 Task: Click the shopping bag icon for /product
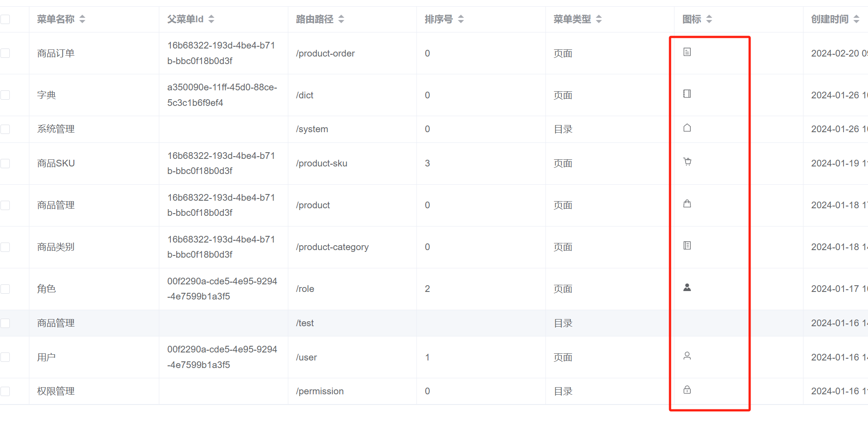click(x=687, y=204)
